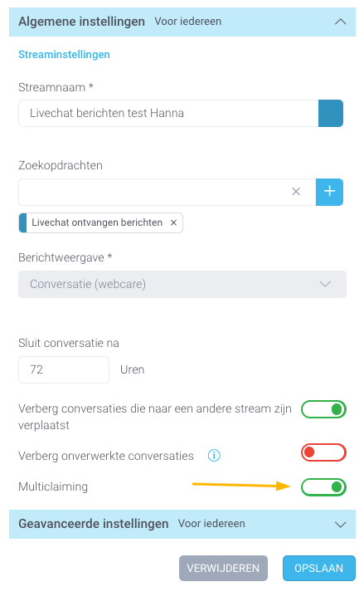Expand Geavanceerde instellingen chevron

(x=340, y=525)
